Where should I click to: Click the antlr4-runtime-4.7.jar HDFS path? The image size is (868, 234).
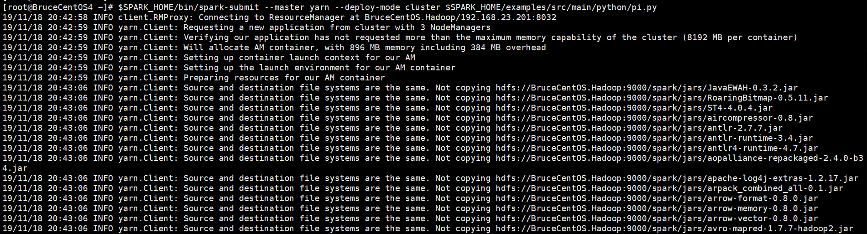point(656,148)
